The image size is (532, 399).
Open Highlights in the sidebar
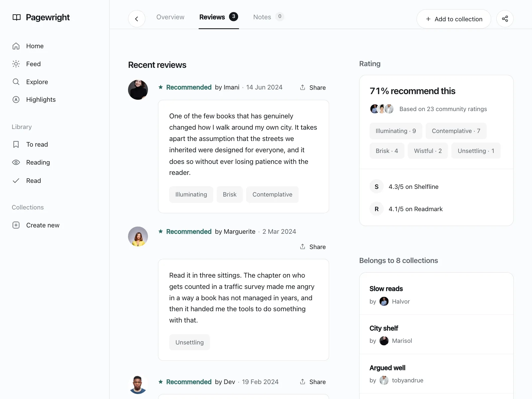(x=34, y=100)
